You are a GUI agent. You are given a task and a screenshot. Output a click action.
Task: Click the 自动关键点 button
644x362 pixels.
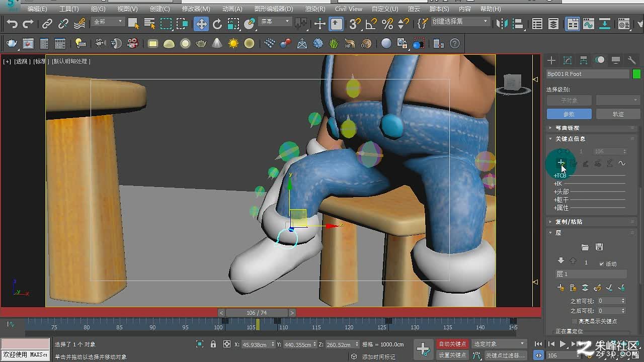pyautogui.click(x=452, y=344)
